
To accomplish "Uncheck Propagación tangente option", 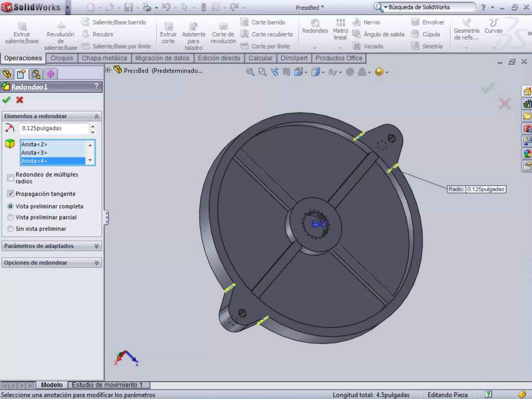I will pyautogui.click(x=11, y=194).
